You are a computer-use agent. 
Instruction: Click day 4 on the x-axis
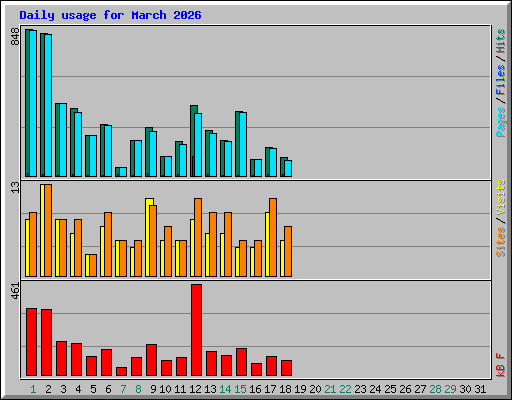pyautogui.click(x=78, y=389)
